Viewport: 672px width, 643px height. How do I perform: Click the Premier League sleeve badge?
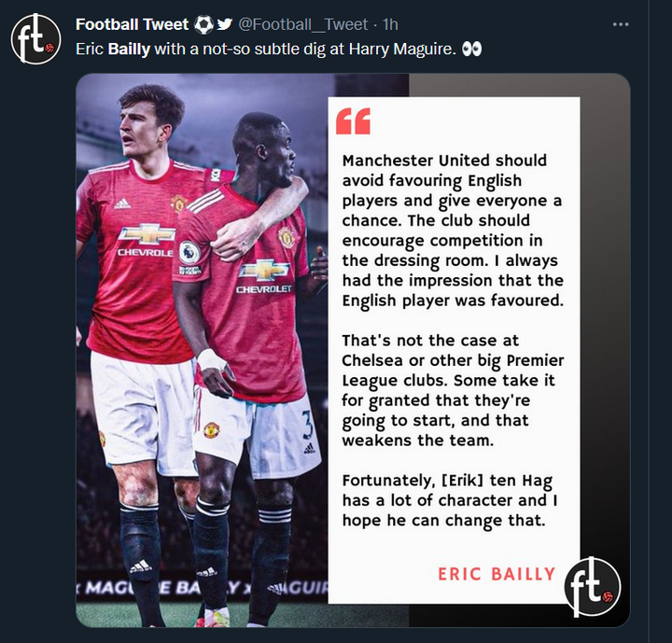[x=189, y=252]
